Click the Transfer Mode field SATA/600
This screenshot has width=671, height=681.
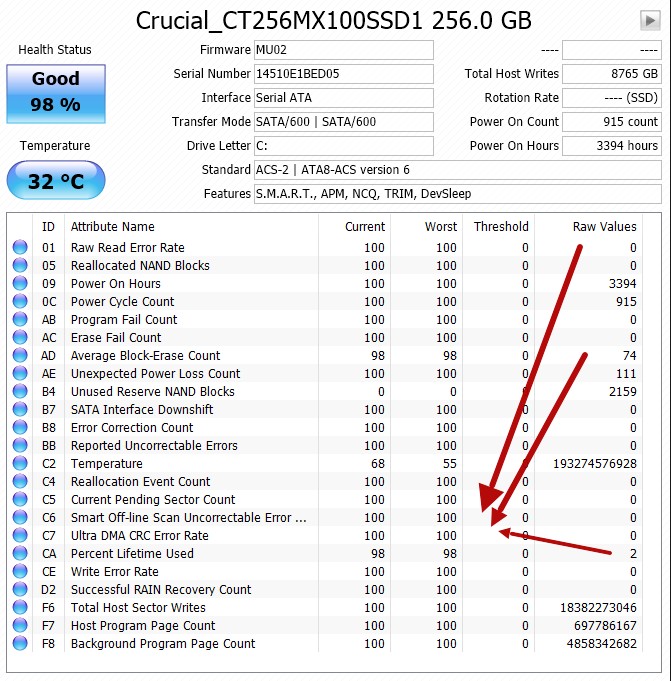[x=344, y=122]
